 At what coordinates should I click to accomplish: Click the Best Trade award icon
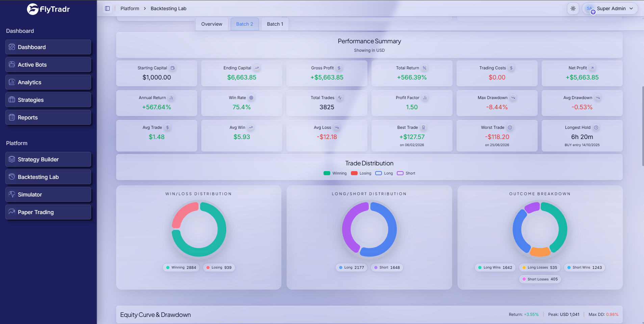tap(423, 128)
